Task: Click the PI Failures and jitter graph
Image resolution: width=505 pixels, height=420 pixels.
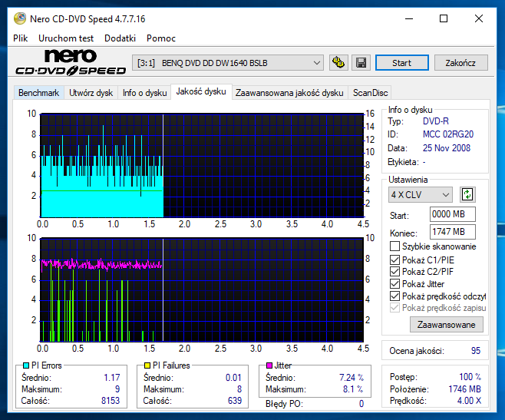Action: point(202,289)
